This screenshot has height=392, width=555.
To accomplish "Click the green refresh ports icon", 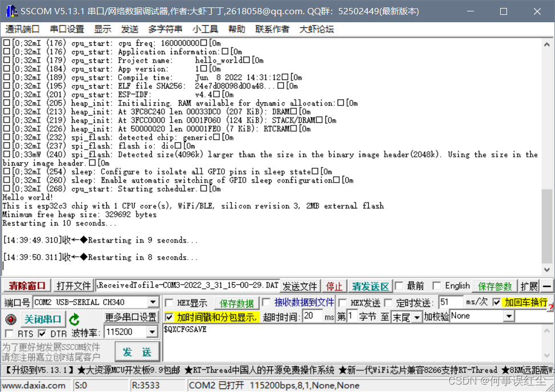I will pyautogui.click(x=74, y=320).
